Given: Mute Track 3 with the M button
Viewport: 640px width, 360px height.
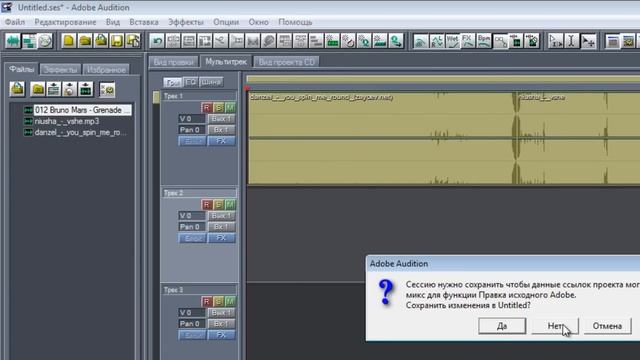Looking at the screenshot, I should 230,302.
